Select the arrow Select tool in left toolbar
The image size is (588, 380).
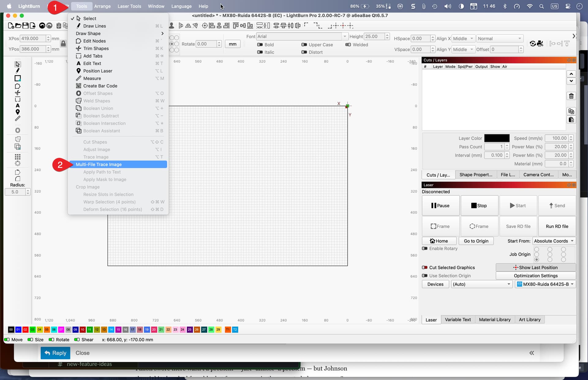pyautogui.click(x=17, y=64)
